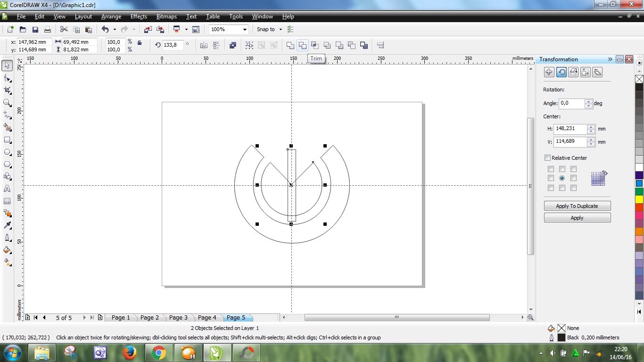Select the Table tool in toolbox
644x362 pixels.
(x=7, y=201)
